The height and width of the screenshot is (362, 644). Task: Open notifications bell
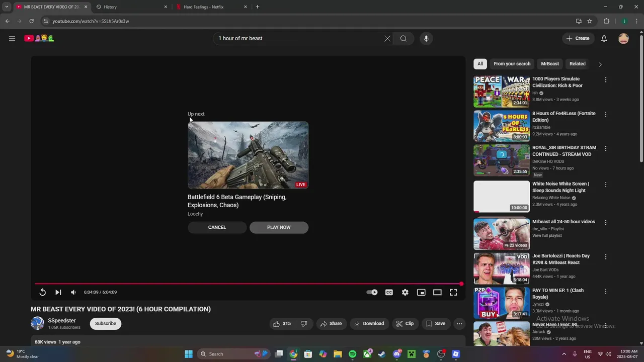(604, 38)
